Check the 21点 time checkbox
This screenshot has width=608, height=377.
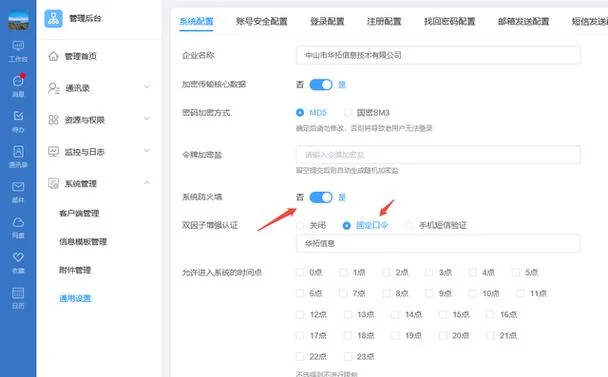[x=491, y=335]
